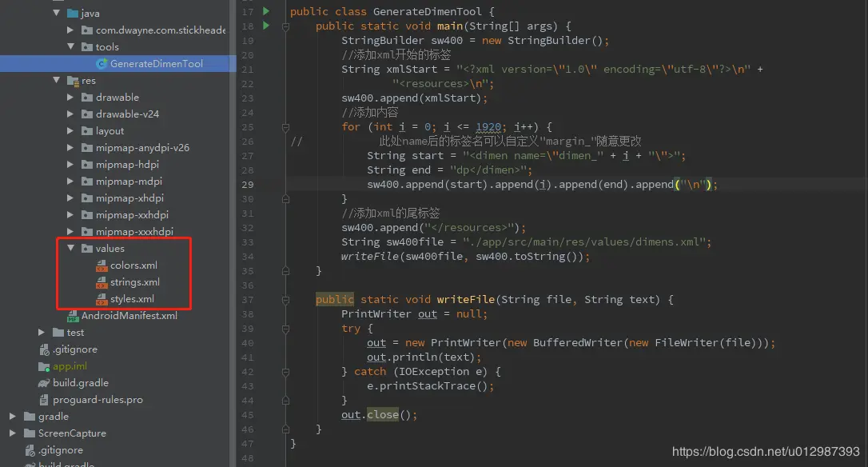
Task: Open strings.xml in the values folder
Action: (x=134, y=282)
